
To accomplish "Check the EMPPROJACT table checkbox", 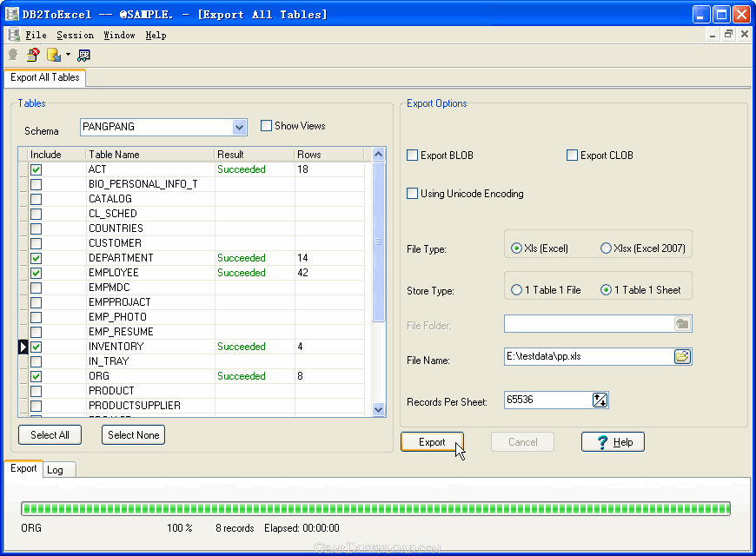I will tap(36, 303).
